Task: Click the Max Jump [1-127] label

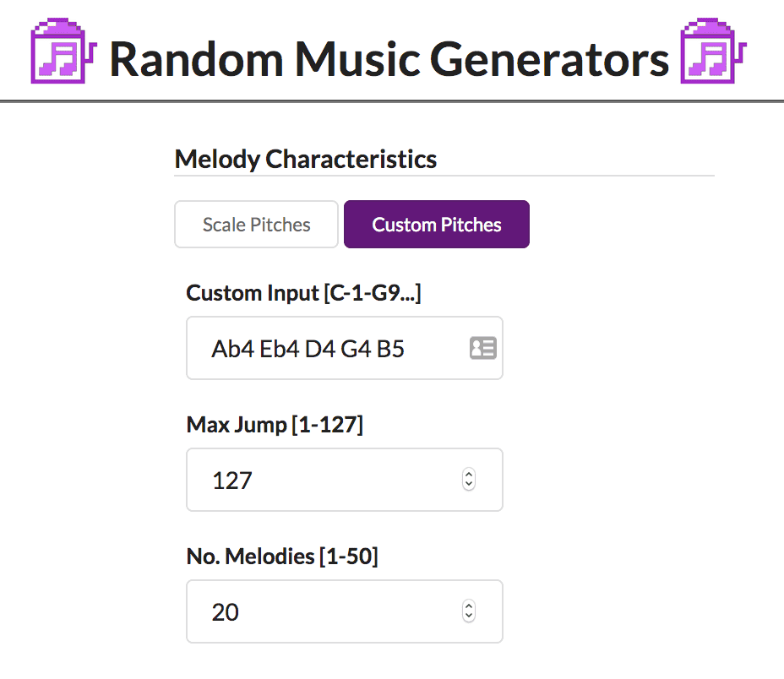Action: click(x=275, y=425)
